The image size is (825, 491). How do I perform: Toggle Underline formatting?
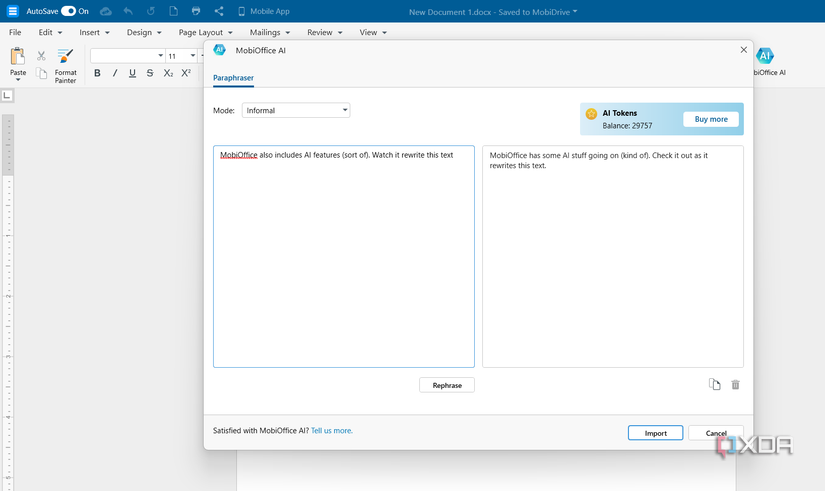tap(132, 73)
